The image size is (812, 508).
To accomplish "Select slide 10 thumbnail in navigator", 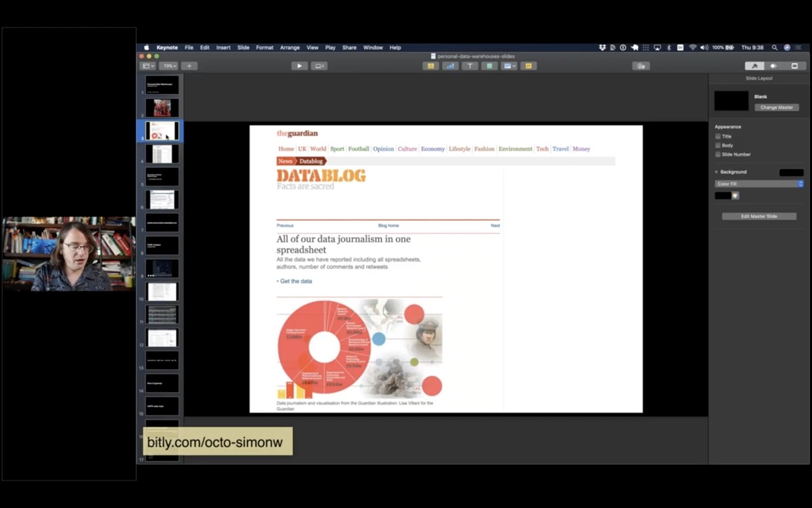I will tap(162, 292).
